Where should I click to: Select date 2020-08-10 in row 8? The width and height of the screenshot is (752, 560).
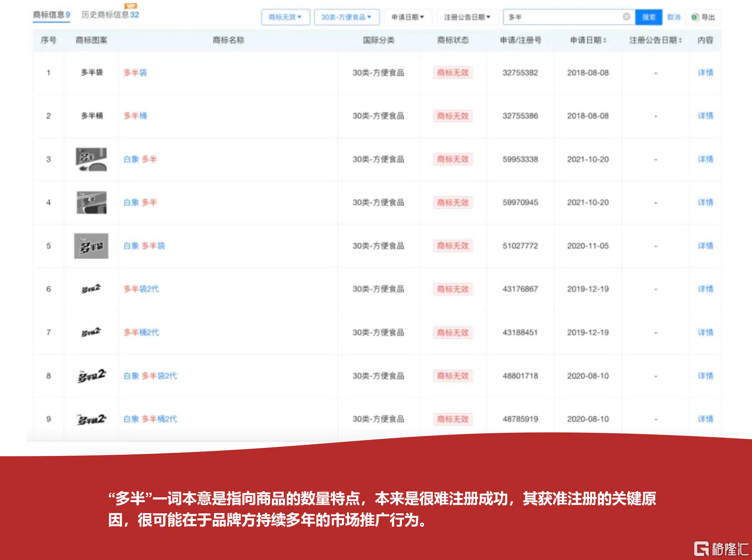[588, 376]
